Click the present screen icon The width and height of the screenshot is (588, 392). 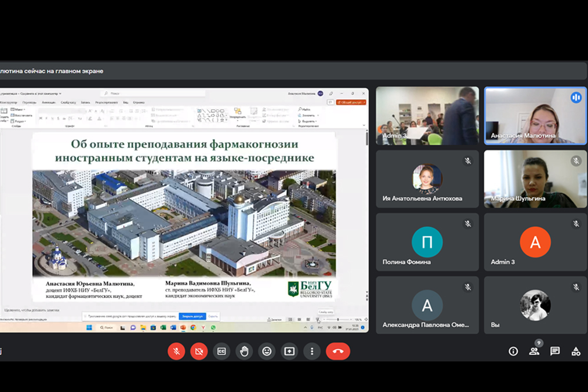289,351
